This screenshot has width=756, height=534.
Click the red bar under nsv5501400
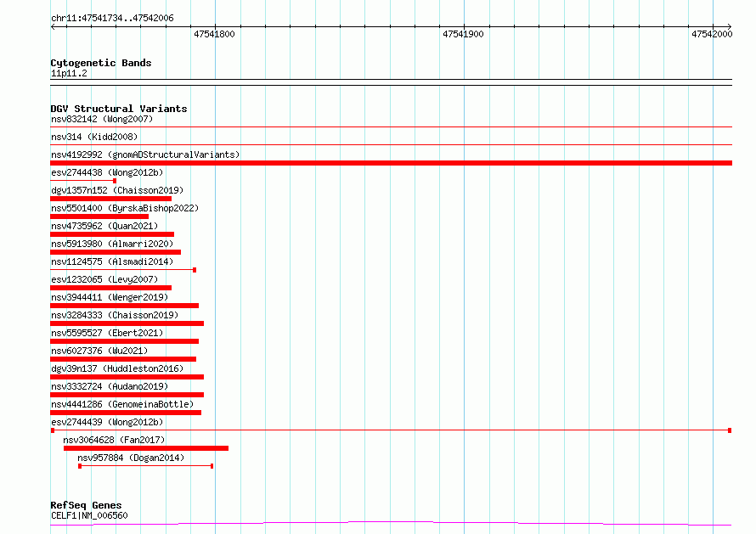99,216
